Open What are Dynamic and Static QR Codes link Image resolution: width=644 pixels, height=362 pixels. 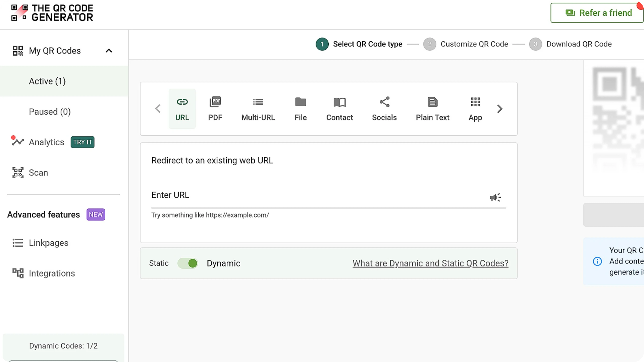point(430,263)
